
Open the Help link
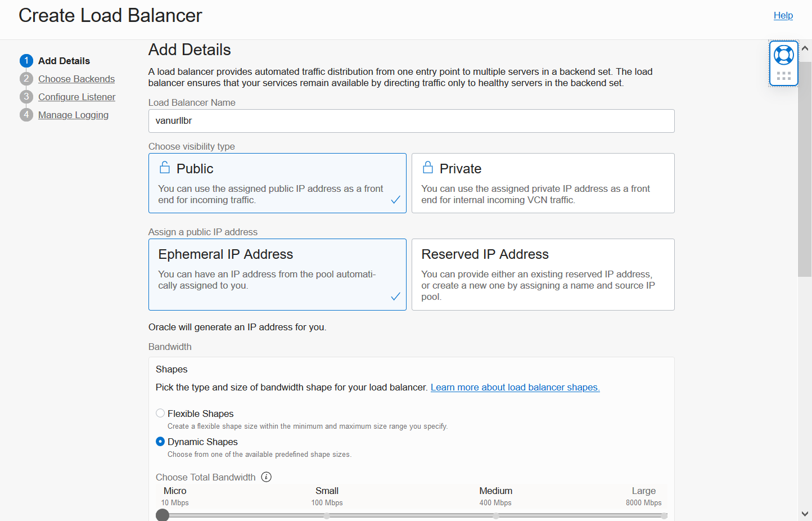[783, 15]
